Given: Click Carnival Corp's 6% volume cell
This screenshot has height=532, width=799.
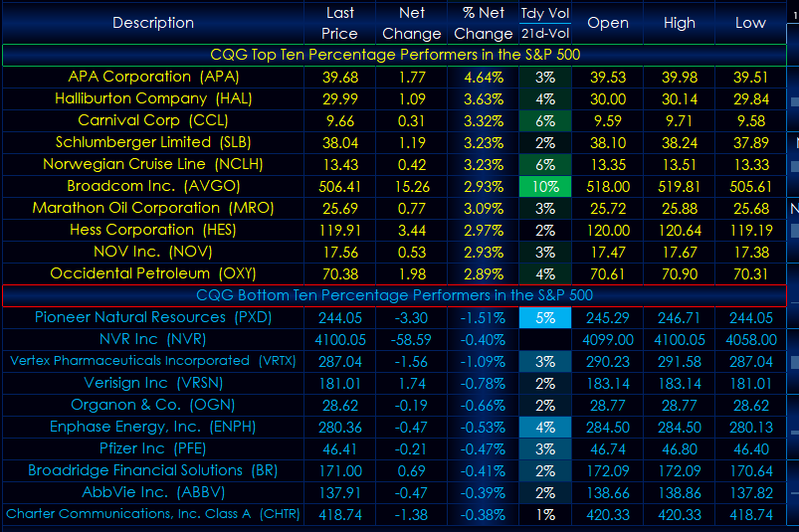Looking at the screenshot, I should coord(545,121).
